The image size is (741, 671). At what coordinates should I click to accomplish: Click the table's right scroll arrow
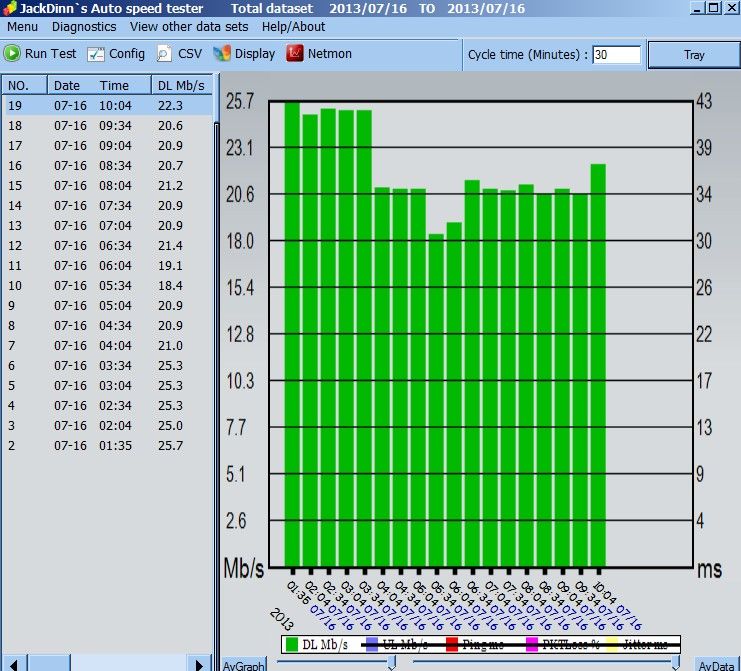pos(199,664)
